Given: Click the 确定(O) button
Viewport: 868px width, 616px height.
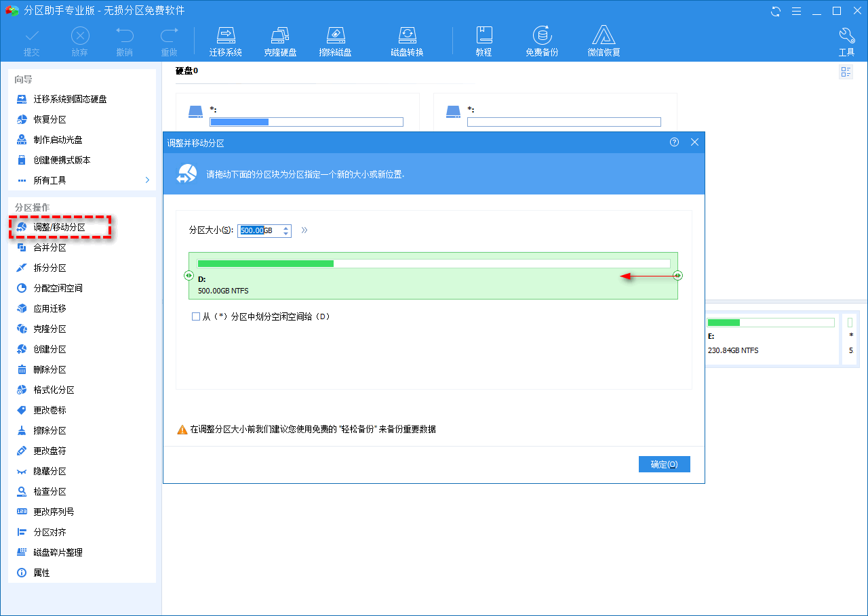Looking at the screenshot, I should click(x=664, y=464).
